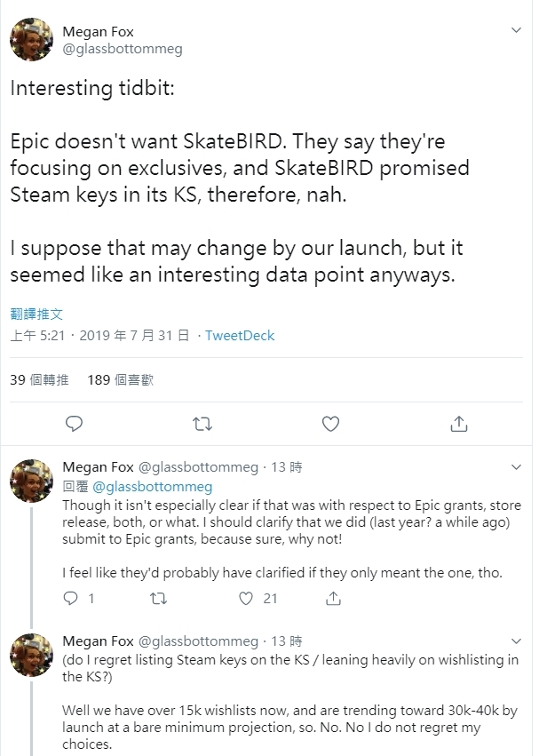The height and width of the screenshot is (756, 539).
Task: Open the TweetDeck source link
Action: (240, 336)
